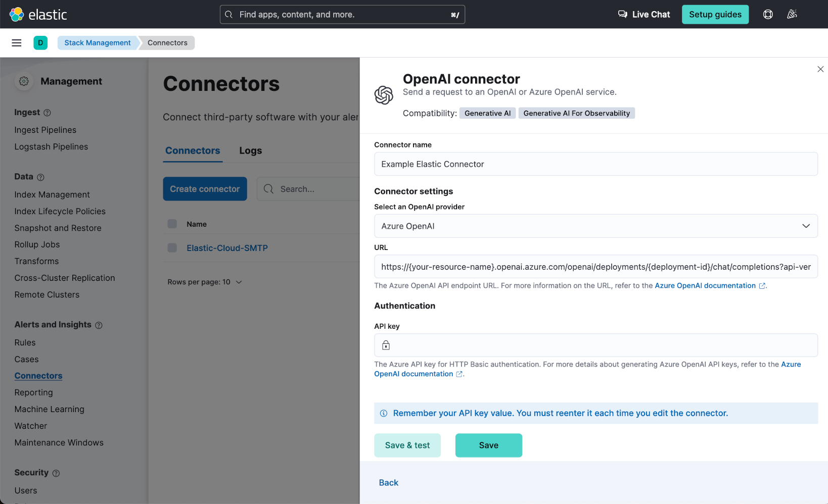Viewport: 828px width, 504px height.
Task: Check the Name column select-all checkbox
Action: coord(172,223)
